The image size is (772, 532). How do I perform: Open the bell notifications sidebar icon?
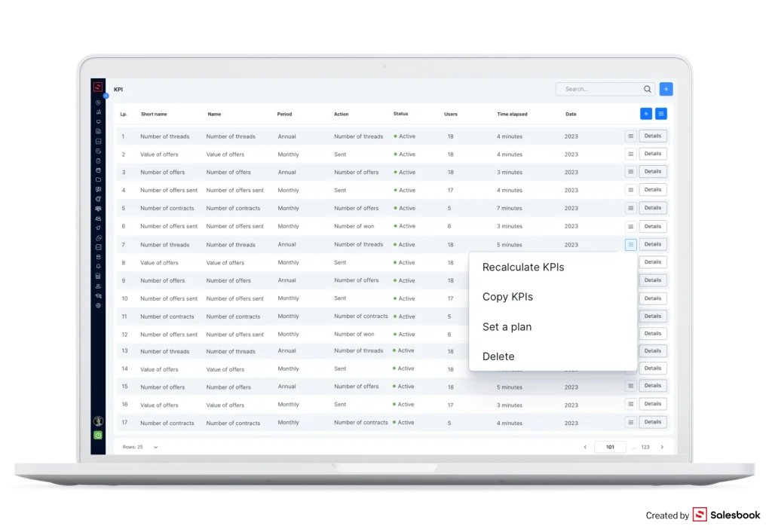(x=99, y=266)
